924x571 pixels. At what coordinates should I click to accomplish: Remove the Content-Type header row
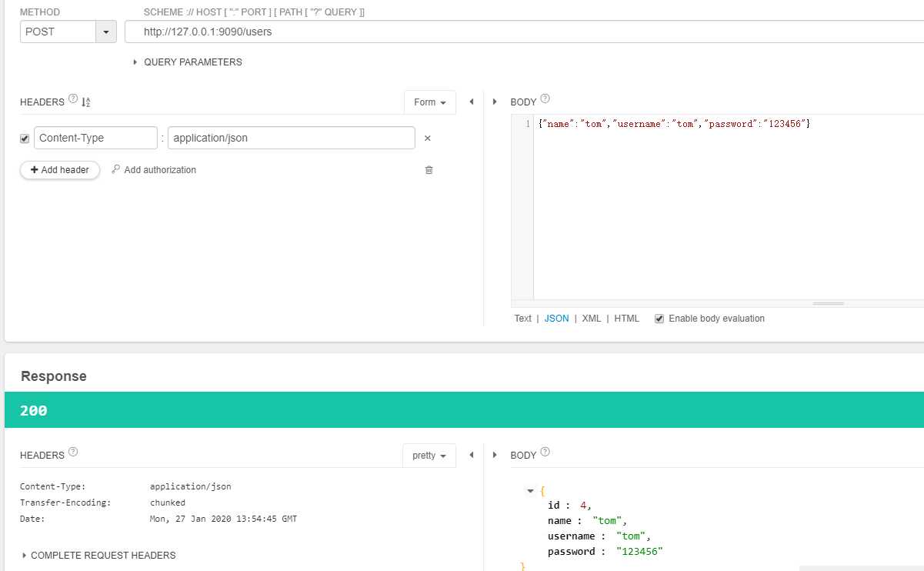[428, 139]
